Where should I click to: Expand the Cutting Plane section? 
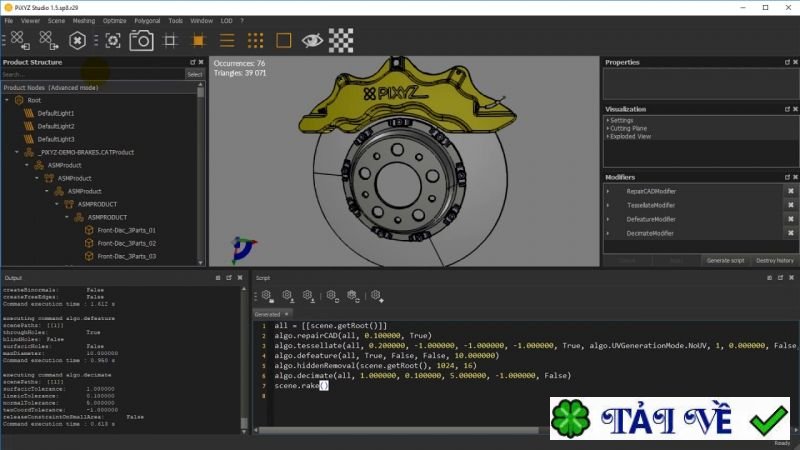629,128
